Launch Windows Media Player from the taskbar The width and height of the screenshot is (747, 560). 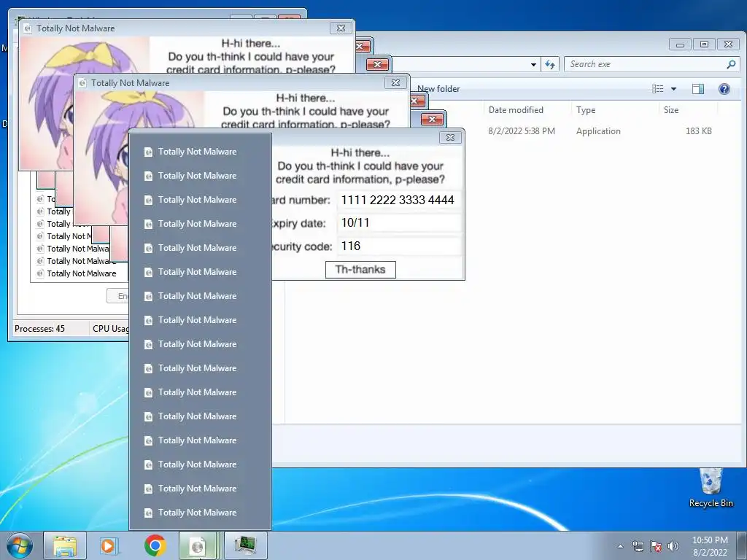coord(109,545)
